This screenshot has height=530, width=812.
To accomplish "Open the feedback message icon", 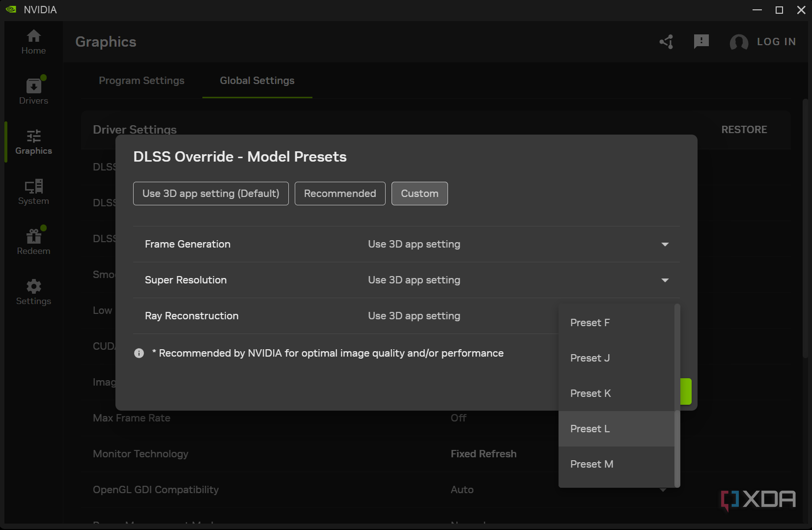I will [701, 42].
